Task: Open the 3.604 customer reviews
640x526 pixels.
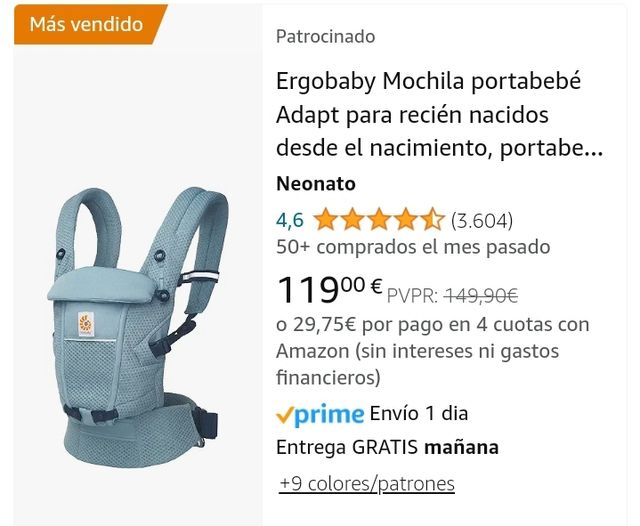Action: pos(482,221)
